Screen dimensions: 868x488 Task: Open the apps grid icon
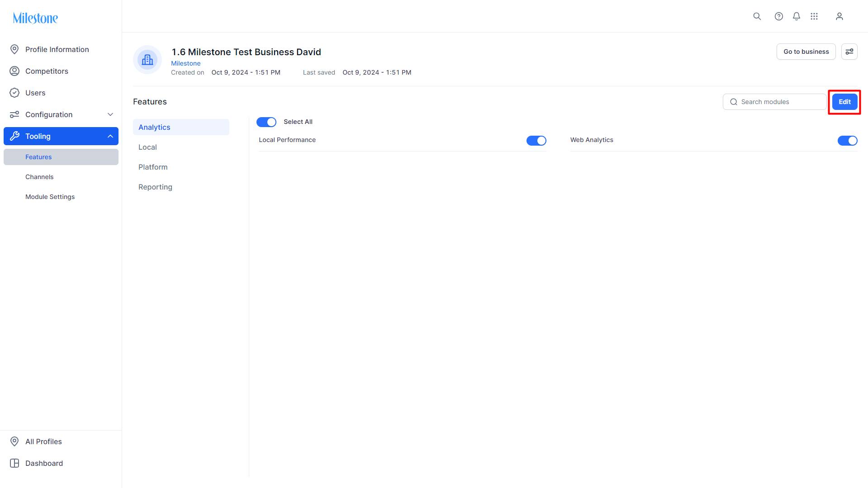(814, 16)
